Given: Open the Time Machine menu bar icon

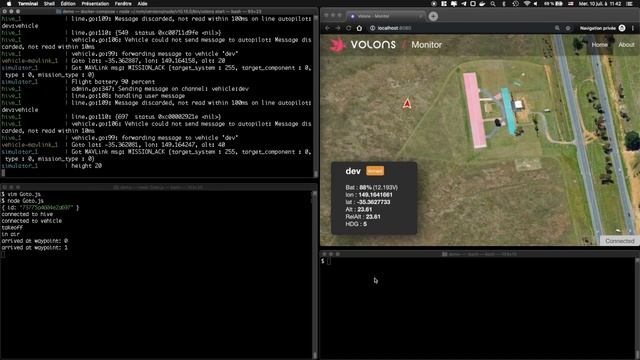Looking at the screenshot, I should click(516, 4).
